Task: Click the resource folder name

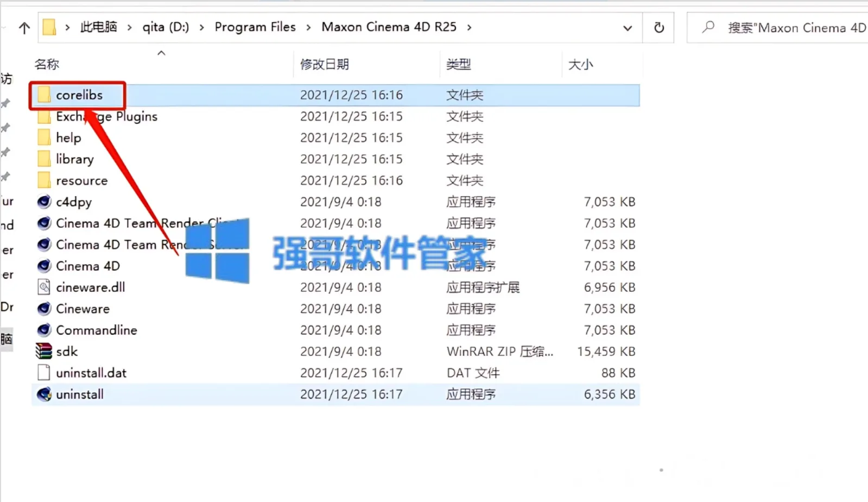Action: [82, 180]
